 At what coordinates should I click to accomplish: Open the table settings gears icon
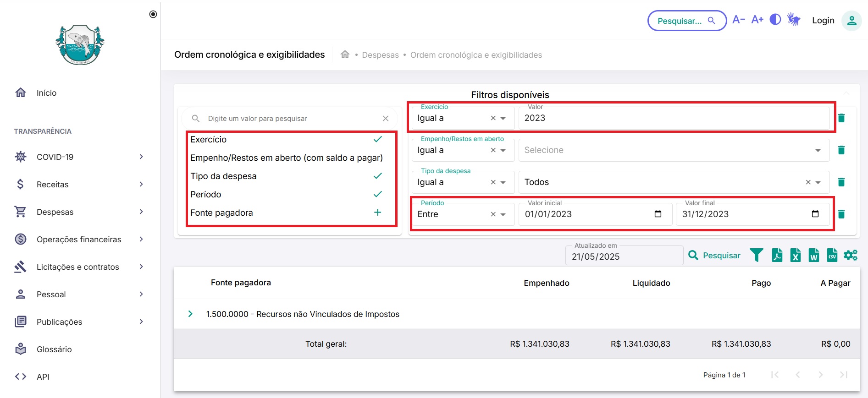[x=851, y=255]
